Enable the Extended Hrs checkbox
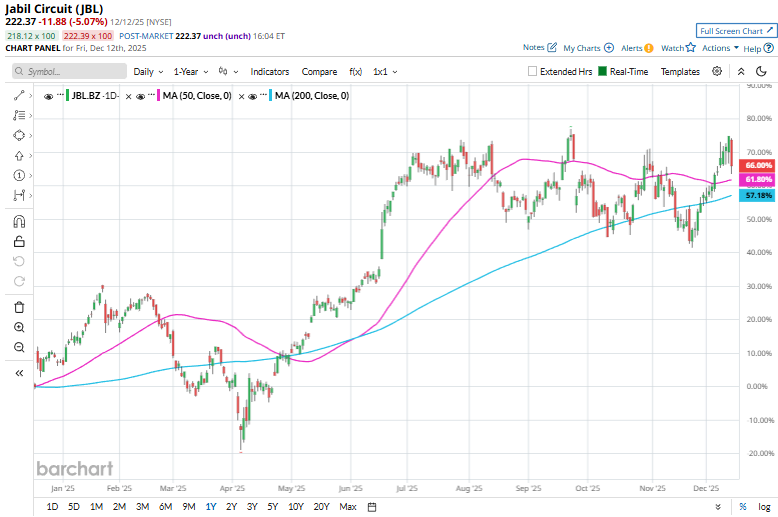The height and width of the screenshot is (517, 778). [x=533, y=72]
